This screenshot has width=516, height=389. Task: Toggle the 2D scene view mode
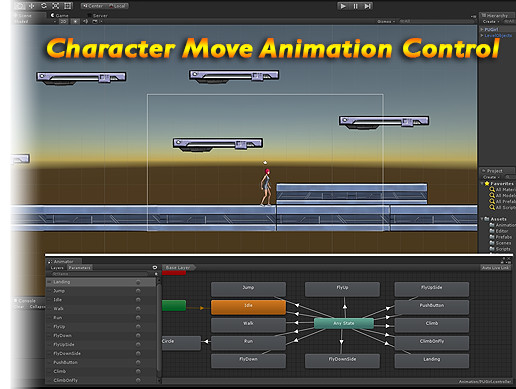click(x=63, y=21)
